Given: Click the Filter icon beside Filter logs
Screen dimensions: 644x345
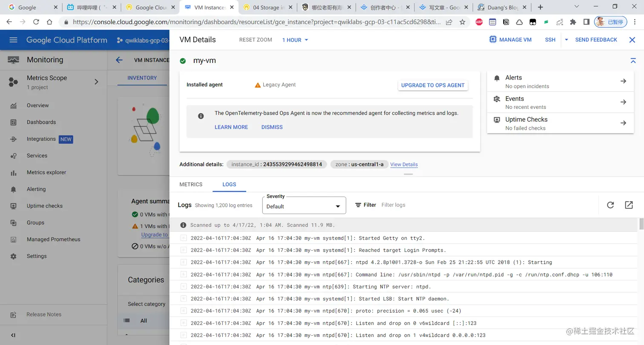Looking at the screenshot, I should pos(358,205).
